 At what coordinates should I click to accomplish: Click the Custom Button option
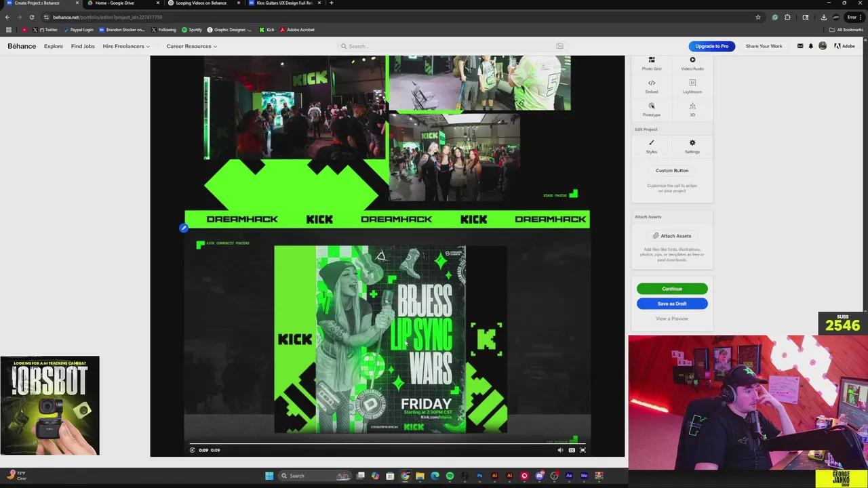pos(672,171)
